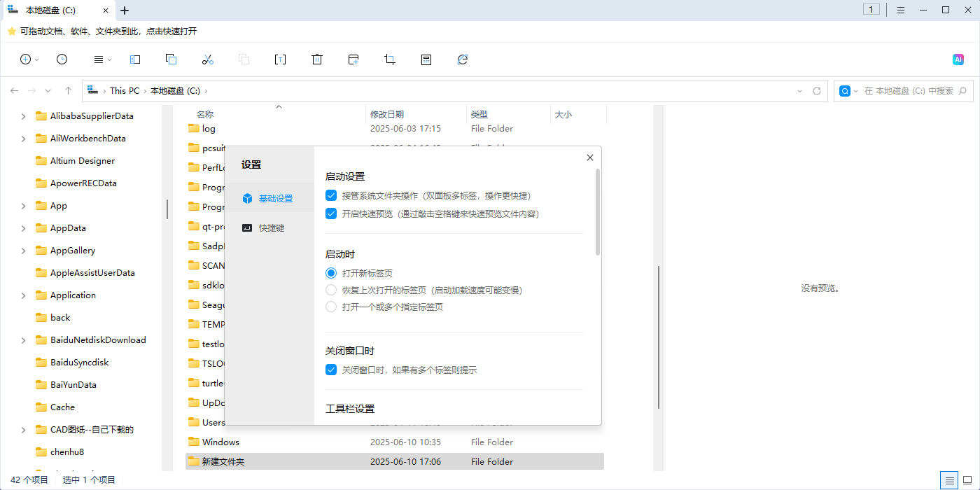The width and height of the screenshot is (980, 490).
Task: Click the tab count icon showing 1
Action: (871, 10)
